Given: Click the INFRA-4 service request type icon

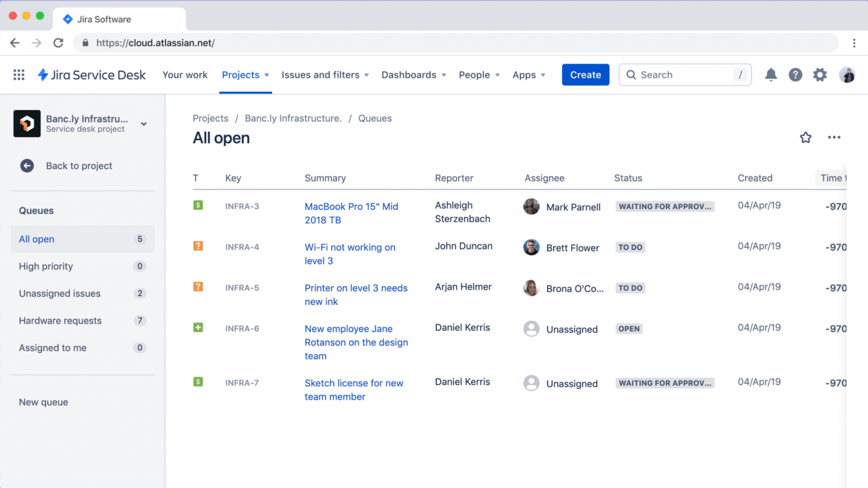Looking at the screenshot, I should pos(198,246).
